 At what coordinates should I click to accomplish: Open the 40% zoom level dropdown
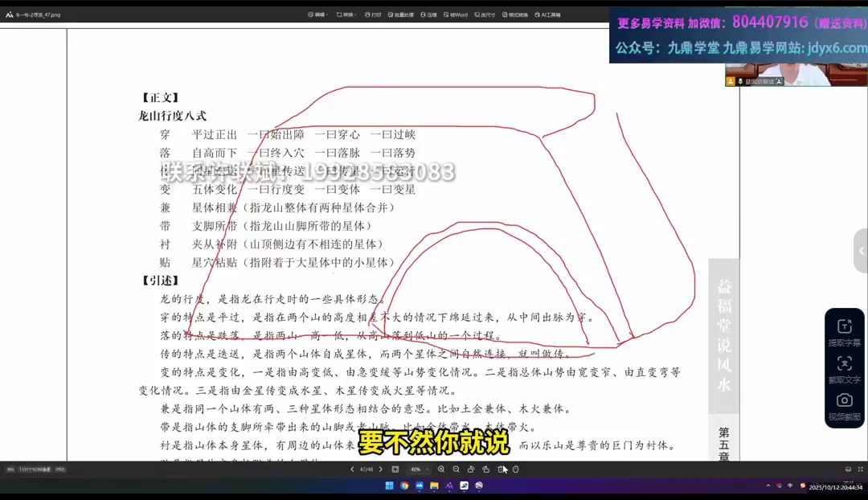tap(418, 469)
